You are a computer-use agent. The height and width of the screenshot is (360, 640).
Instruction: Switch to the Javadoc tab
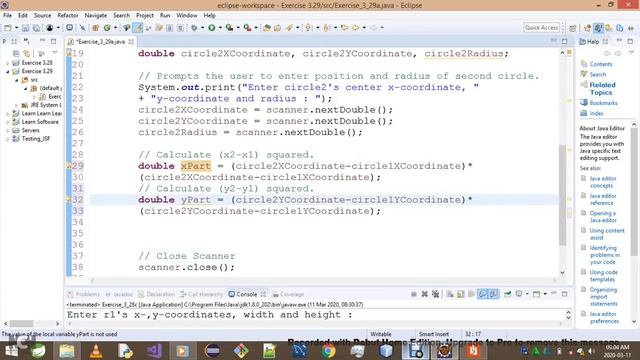click(x=119, y=294)
